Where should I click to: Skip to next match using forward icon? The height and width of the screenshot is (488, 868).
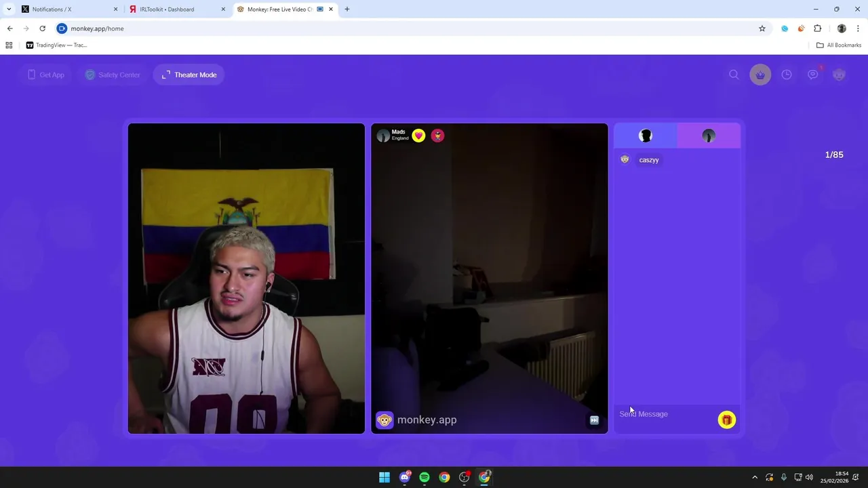594,420
